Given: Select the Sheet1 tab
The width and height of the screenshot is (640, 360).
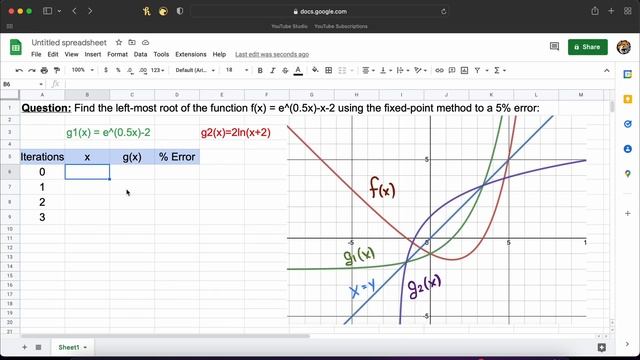Looking at the screenshot, I should (x=72, y=347).
